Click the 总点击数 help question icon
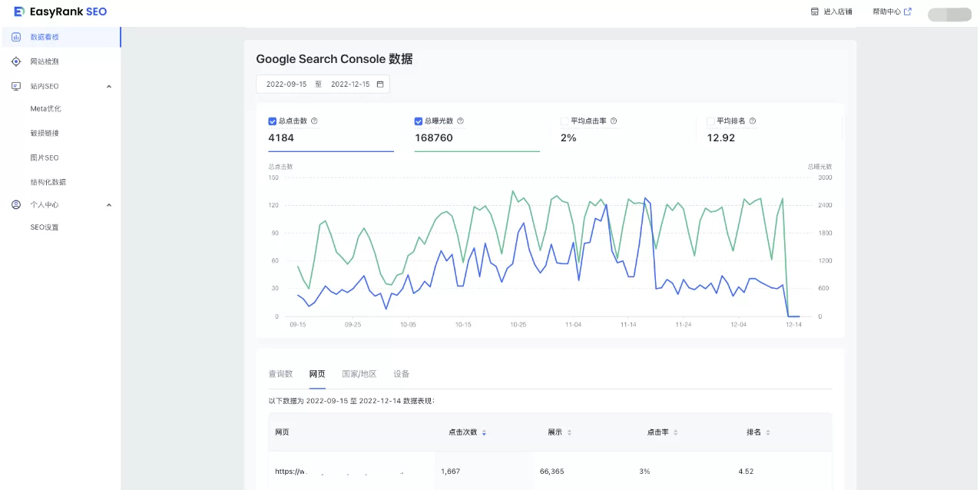Screen dimensions: 980x490 (x=314, y=121)
